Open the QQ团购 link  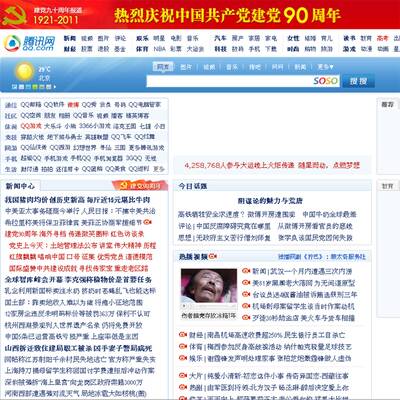tap(92, 169)
